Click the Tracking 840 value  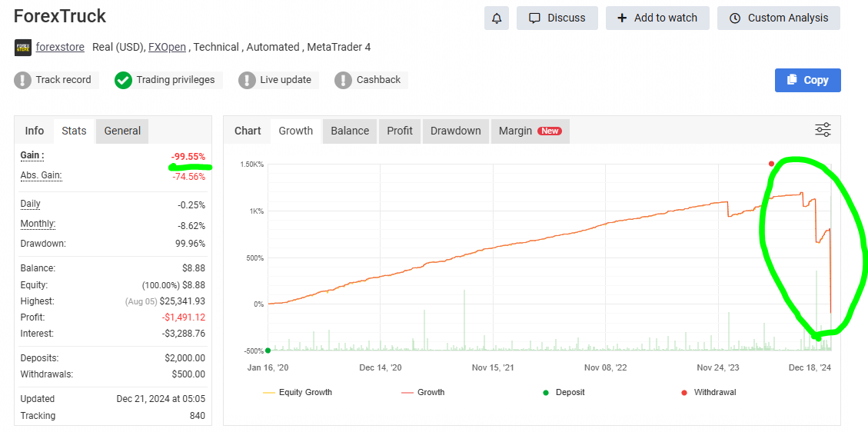point(197,415)
